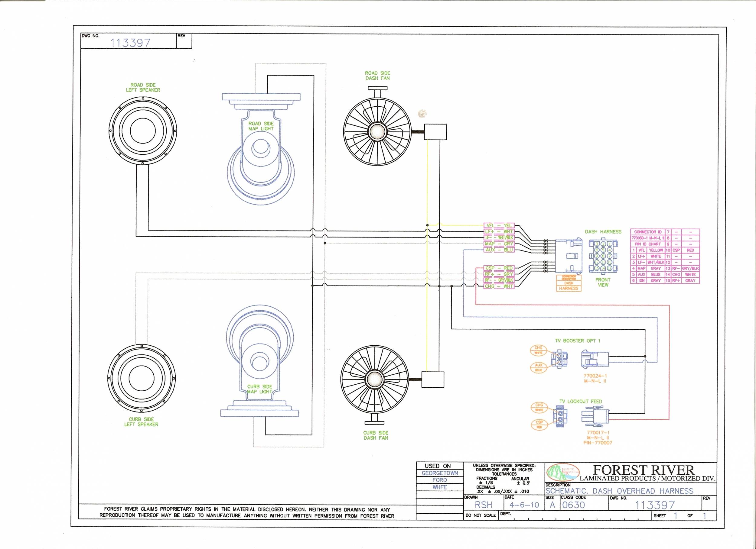The height and width of the screenshot is (549, 756).
Task: Click the title block drawing number 113397
Action: tap(655, 505)
